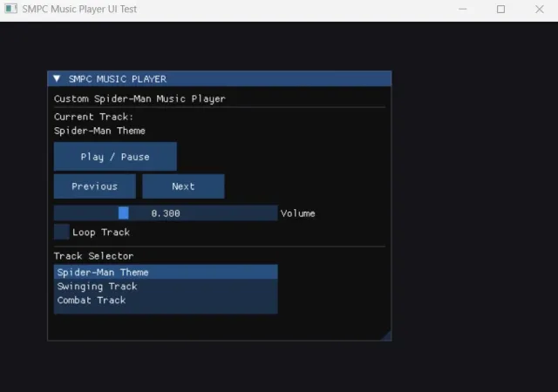Click the Current Track: label
Screen dimensions: 558x392
(x=93, y=117)
